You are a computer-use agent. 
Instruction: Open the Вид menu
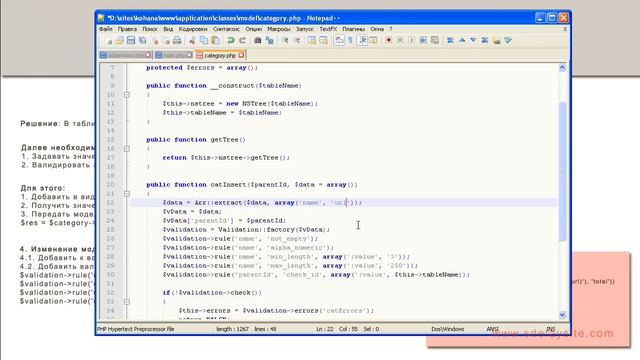point(168,29)
